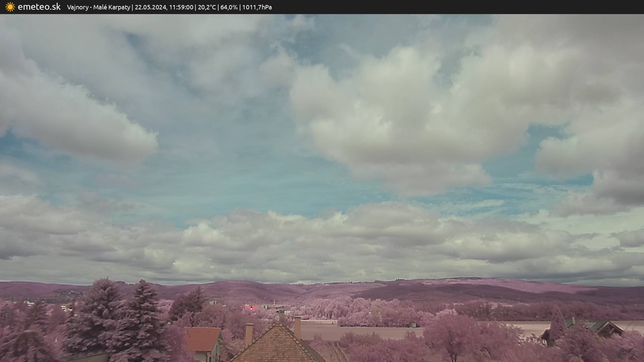This screenshot has height=362, width=644.
Task: Click the tall left chimney on the roof
Action: 249,335
